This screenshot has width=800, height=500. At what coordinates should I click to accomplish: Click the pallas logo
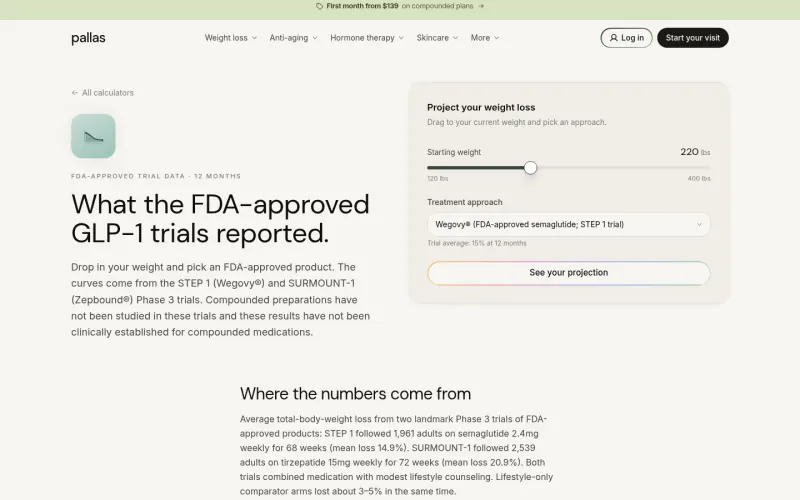[x=88, y=38]
